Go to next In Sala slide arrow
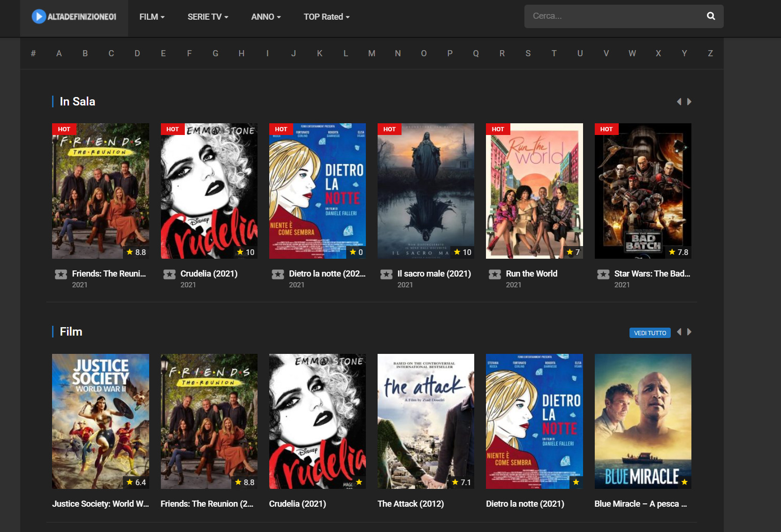The image size is (781, 532). pos(689,102)
